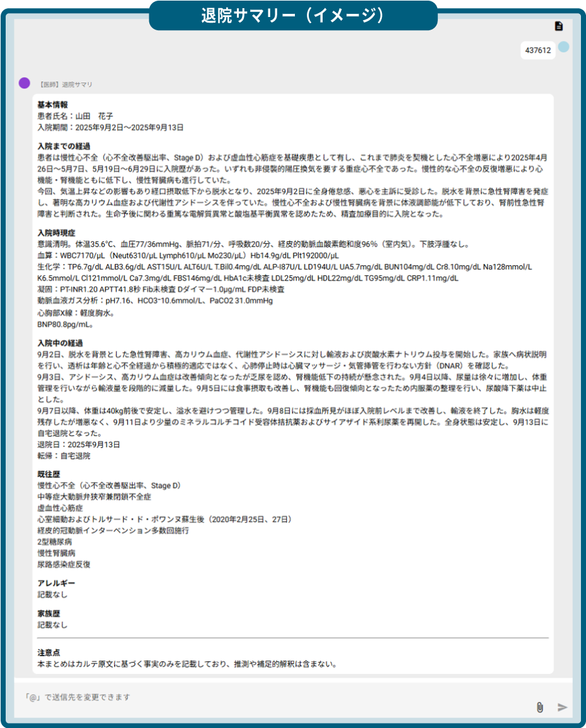Select the 家族歴 heading
586x728 pixels.
click(49, 613)
